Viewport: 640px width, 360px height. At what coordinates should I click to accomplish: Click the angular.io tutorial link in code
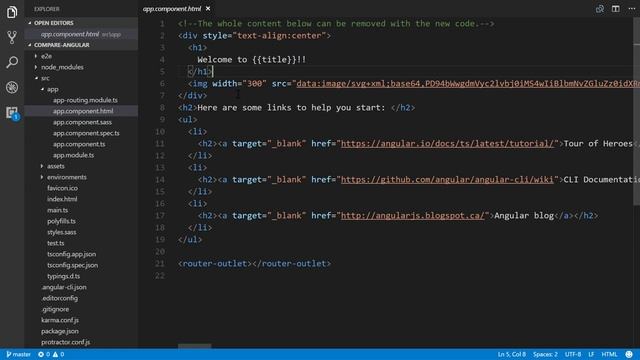tap(447, 144)
